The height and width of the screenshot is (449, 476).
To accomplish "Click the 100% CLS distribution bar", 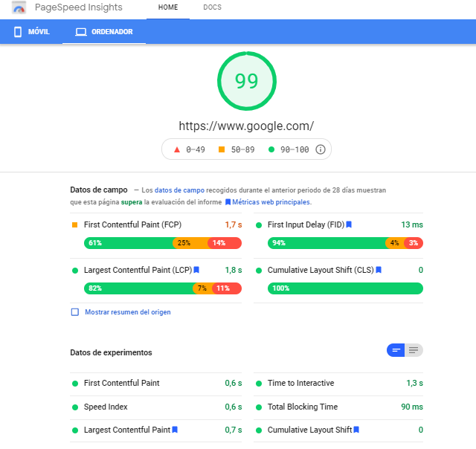I will click(x=345, y=288).
